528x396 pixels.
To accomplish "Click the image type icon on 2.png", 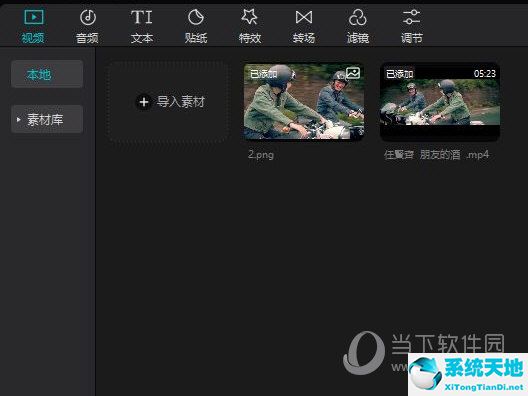I will coord(353,73).
